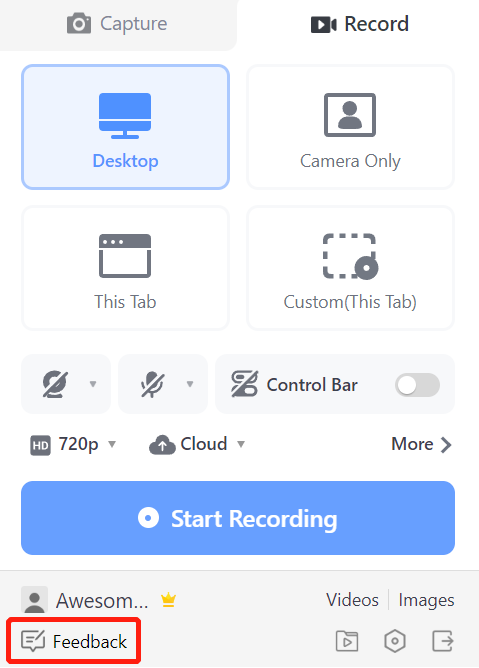Click the disabled camera icon
Screen dimensions: 479x668
tap(55, 384)
